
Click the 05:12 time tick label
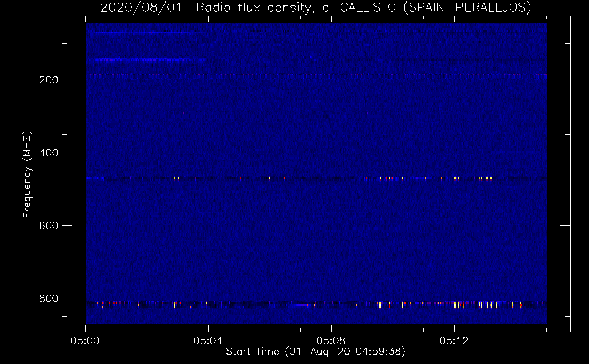coord(454,341)
